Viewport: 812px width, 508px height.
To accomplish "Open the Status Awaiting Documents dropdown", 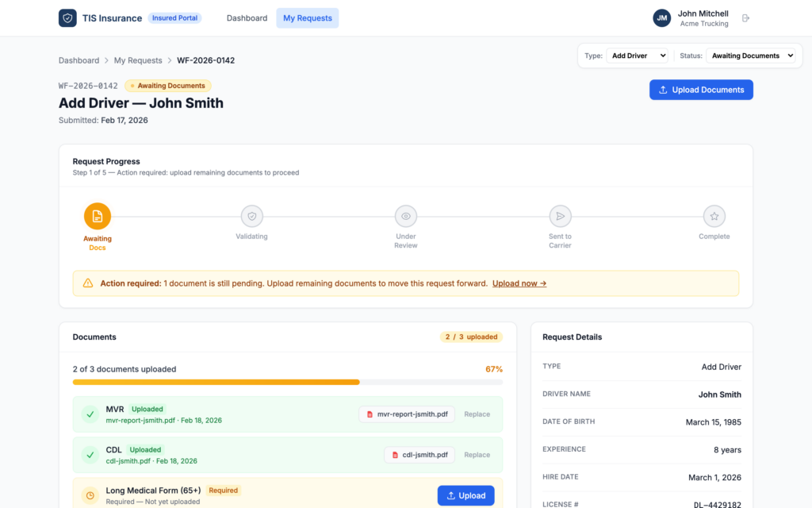I will coord(751,56).
